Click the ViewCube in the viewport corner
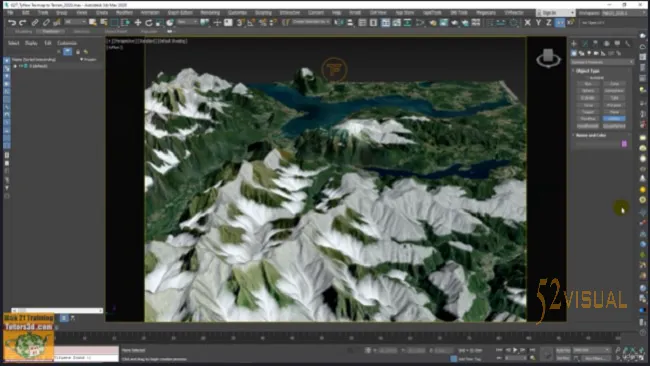 pos(548,58)
